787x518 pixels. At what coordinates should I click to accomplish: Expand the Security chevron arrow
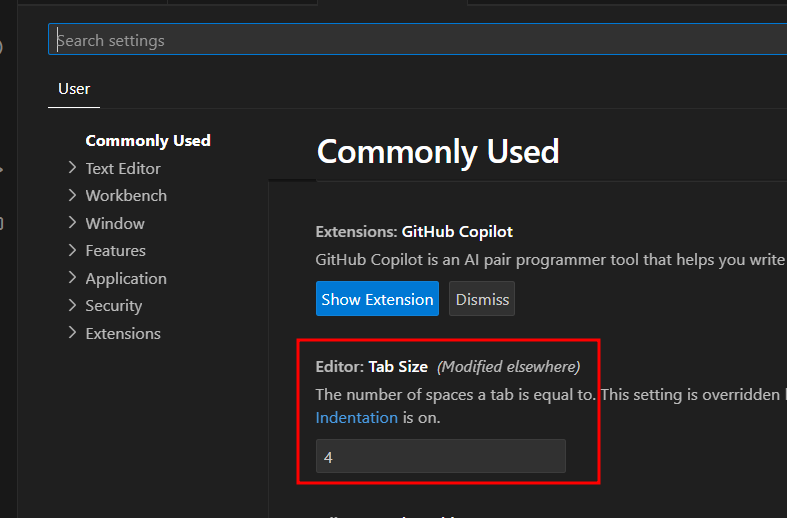[72, 305]
